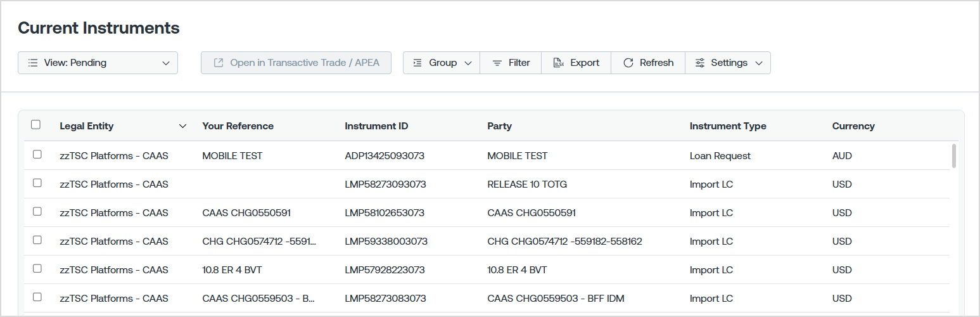Check the row for ADP13425093073
This screenshot has width=980, height=317.
37,154
